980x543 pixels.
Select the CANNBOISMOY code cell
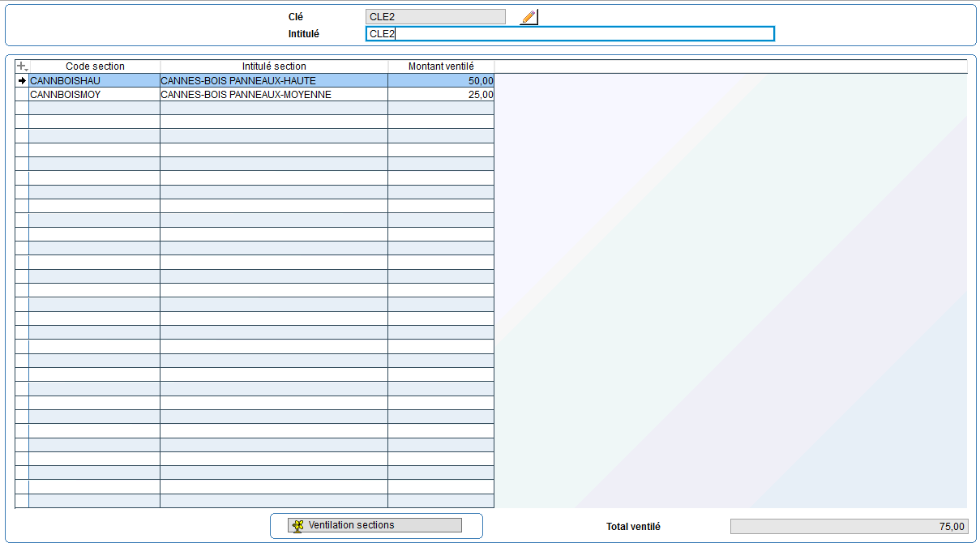[x=94, y=95]
